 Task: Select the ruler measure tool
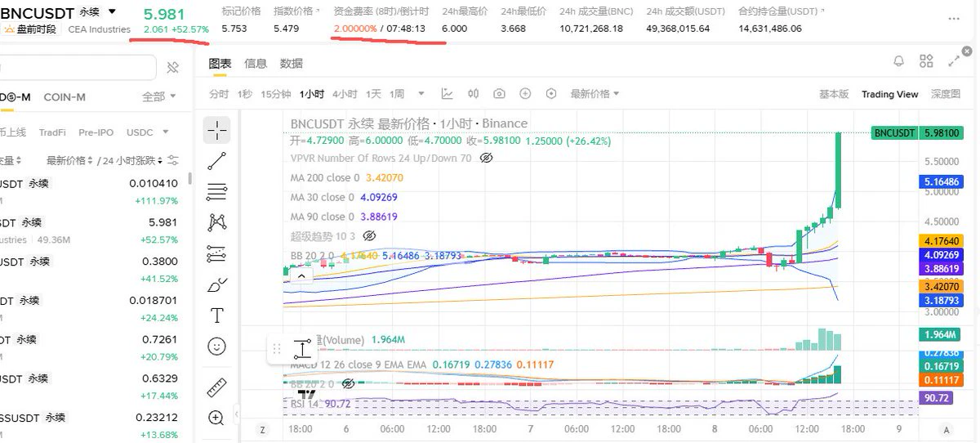coord(216,387)
